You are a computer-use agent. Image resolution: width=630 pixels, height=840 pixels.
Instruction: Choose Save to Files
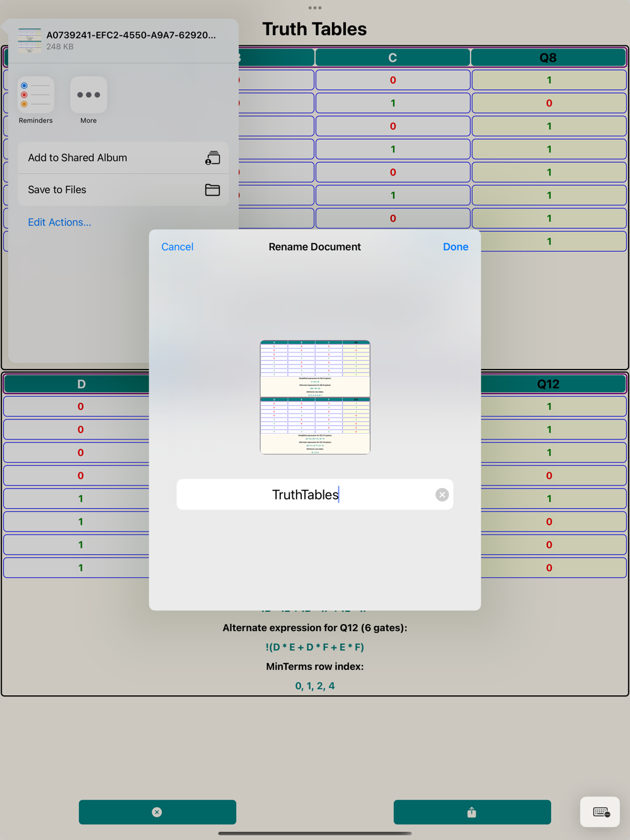123,190
